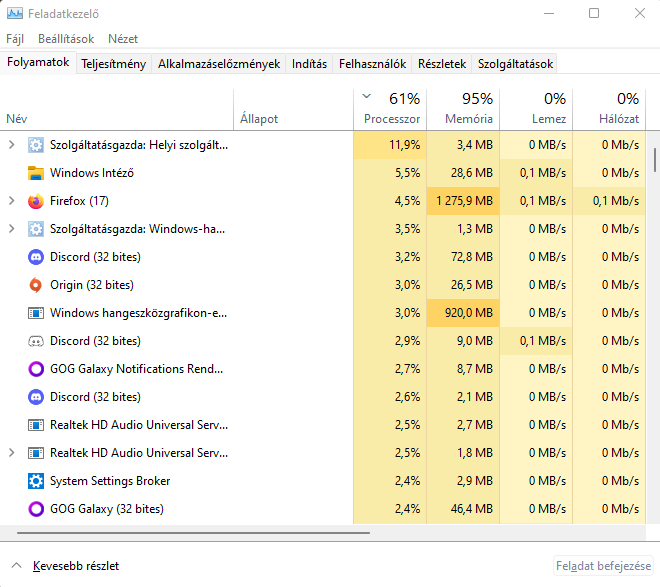This screenshot has height=587, width=660.
Task: Click the Feladat befejezése button
Action: [x=603, y=566]
